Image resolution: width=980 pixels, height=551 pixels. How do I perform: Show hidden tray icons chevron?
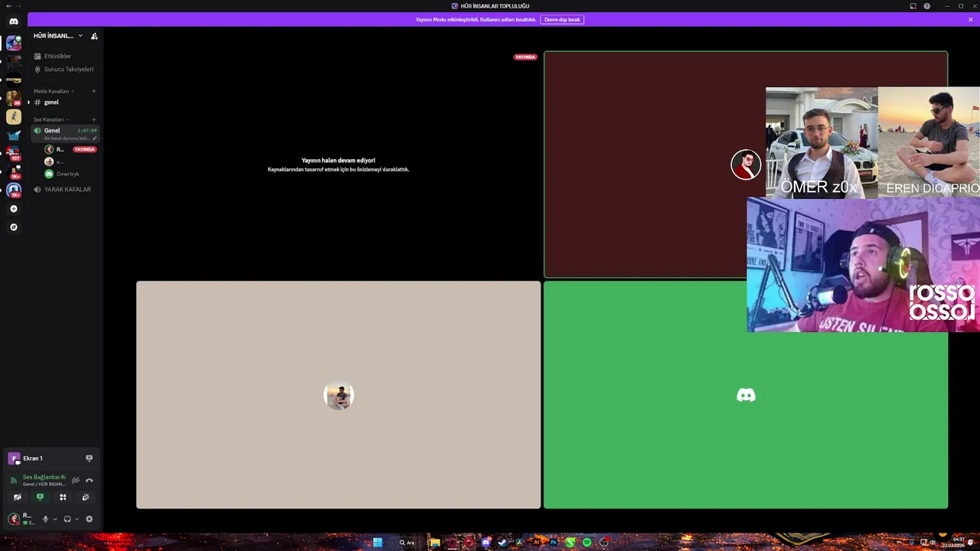(x=899, y=543)
